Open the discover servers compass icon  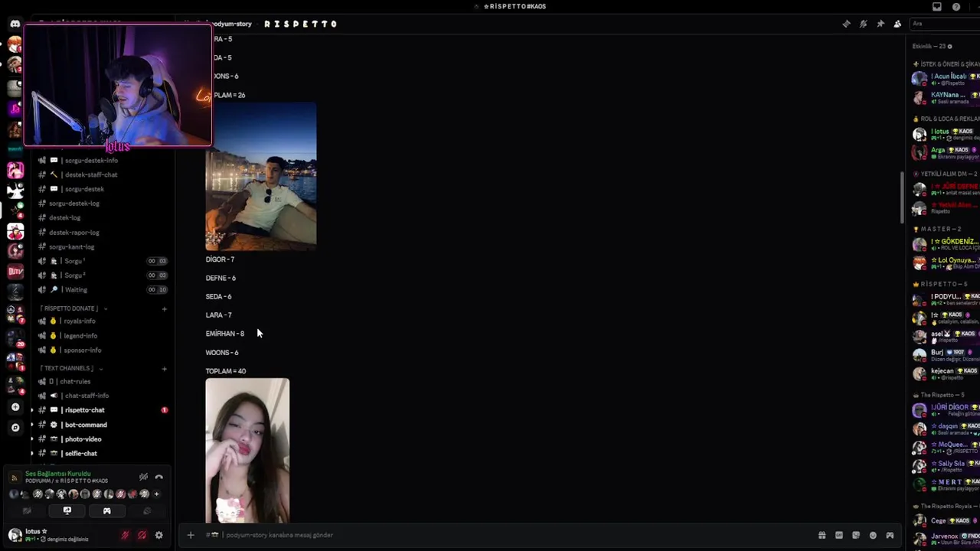15,428
